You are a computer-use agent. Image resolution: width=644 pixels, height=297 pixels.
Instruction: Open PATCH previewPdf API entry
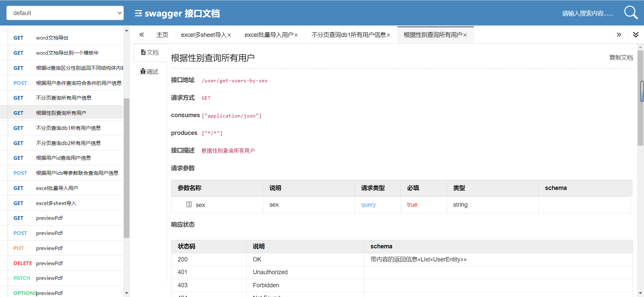point(62,278)
